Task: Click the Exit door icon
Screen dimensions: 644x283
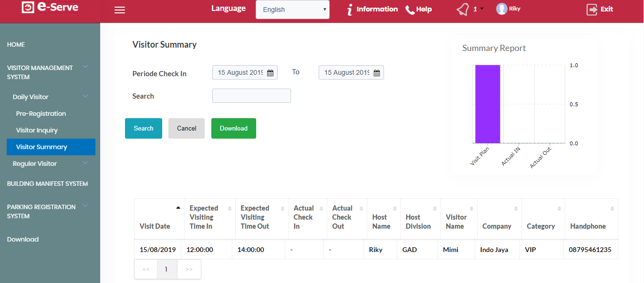Action: [x=592, y=10]
